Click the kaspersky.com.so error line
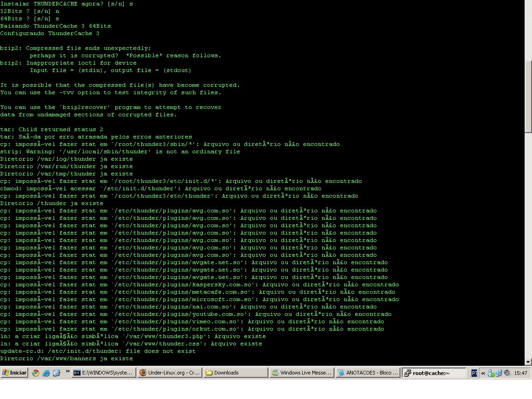The image size is (532, 399). [x=199, y=284]
